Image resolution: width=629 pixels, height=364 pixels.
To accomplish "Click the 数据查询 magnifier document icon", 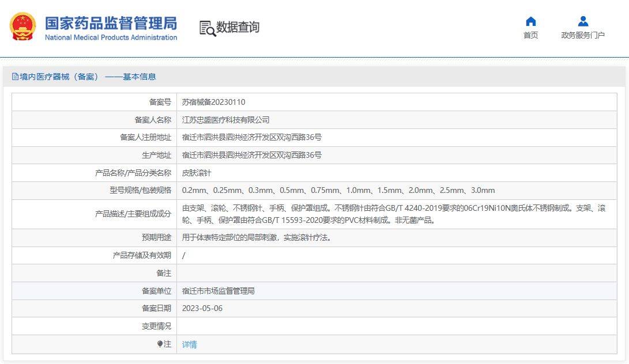I will [207, 28].
